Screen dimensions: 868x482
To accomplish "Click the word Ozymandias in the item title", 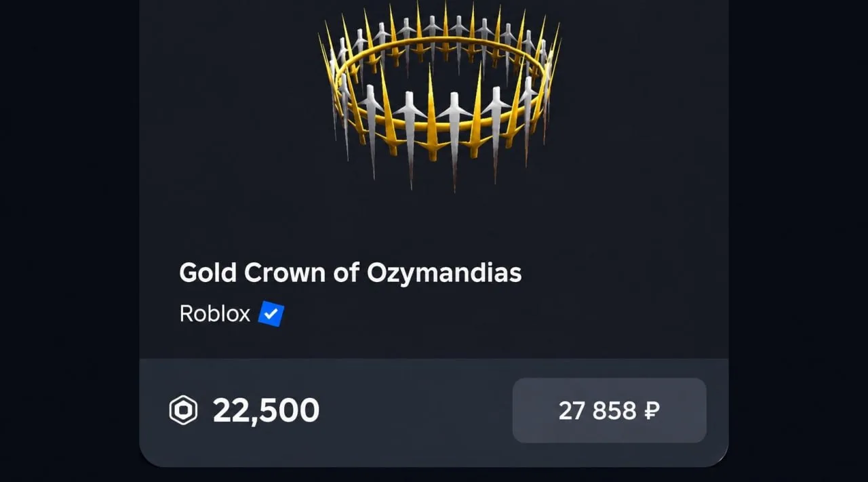I will (444, 273).
